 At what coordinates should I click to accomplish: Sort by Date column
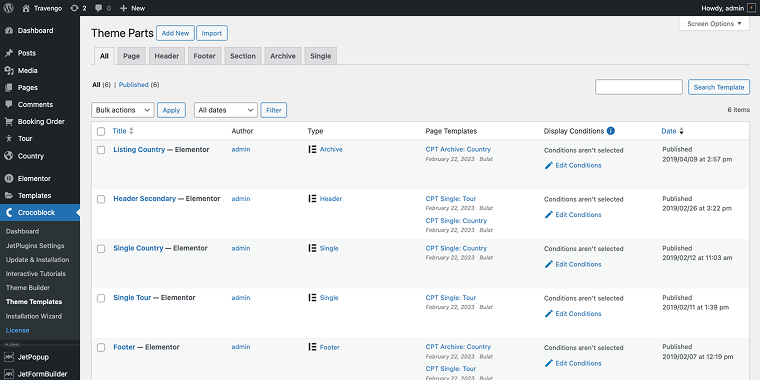(672, 131)
